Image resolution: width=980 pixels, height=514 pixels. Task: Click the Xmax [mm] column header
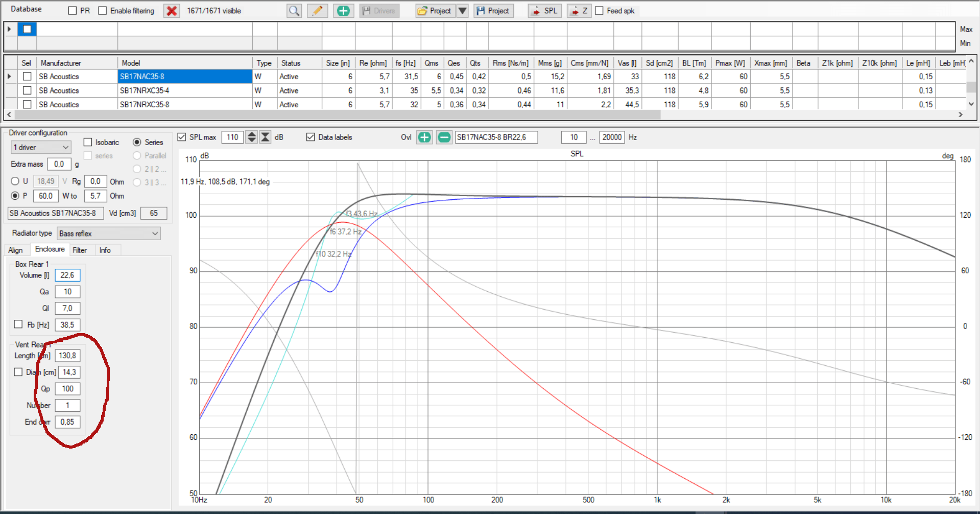click(771, 63)
